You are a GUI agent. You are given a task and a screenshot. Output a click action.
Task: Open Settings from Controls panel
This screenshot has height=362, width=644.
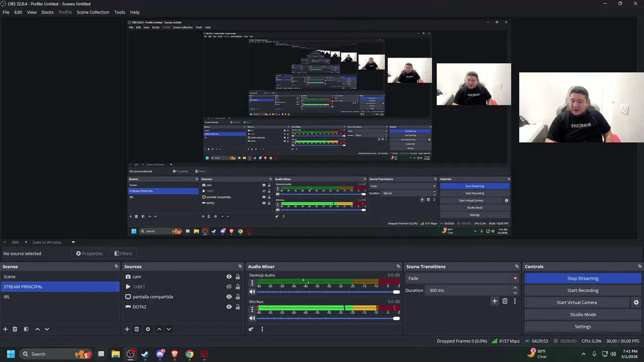click(583, 326)
